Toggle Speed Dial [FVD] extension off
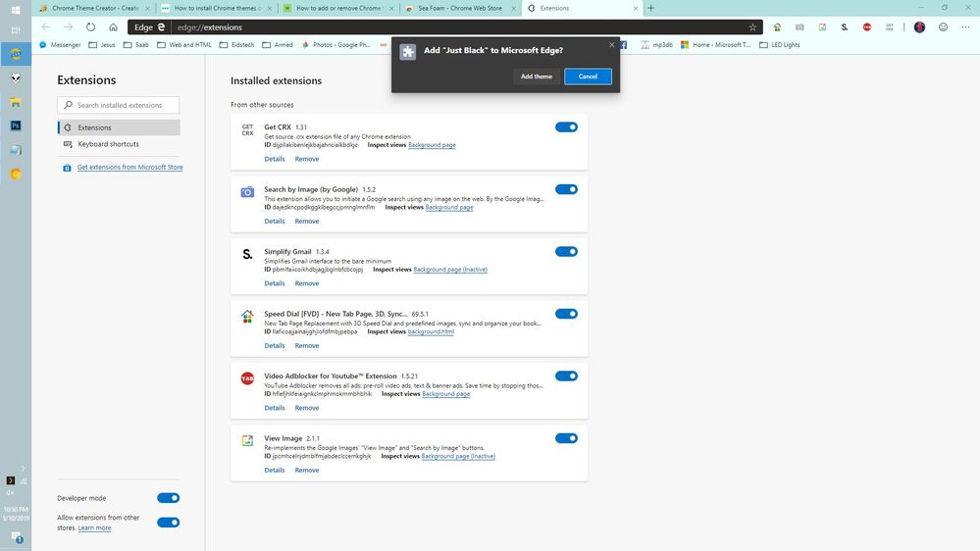 point(566,314)
